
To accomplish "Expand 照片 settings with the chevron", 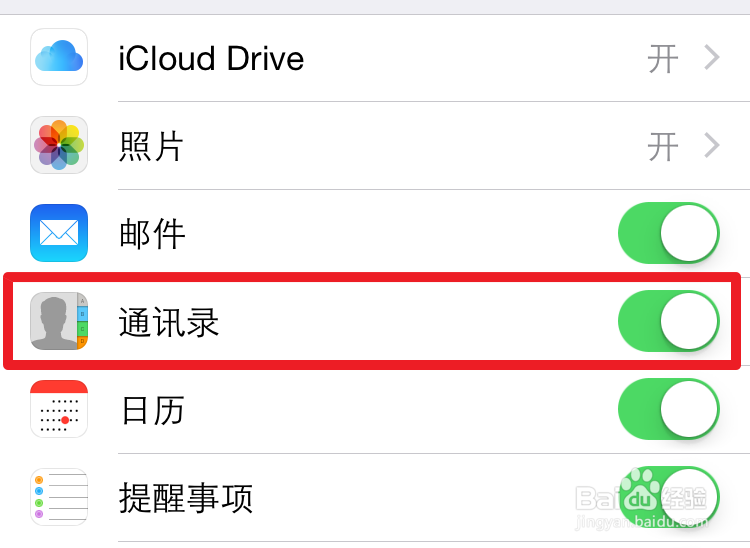I will click(x=712, y=146).
